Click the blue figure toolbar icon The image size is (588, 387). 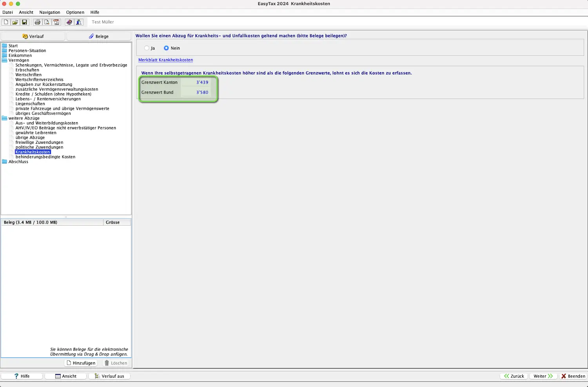(x=79, y=22)
